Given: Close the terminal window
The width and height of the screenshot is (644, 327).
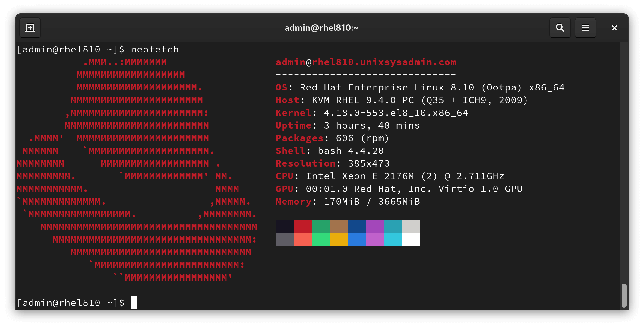Looking at the screenshot, I should click(614, 27).
